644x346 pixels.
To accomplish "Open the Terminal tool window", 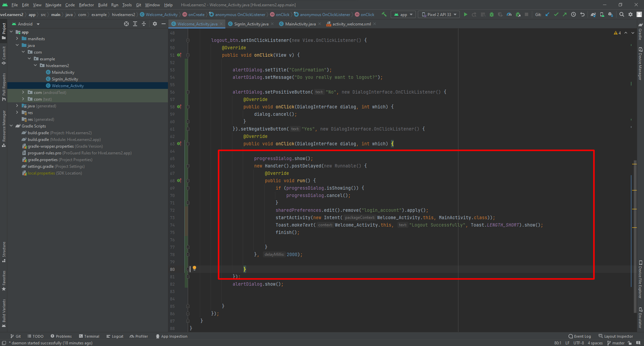I will click(88, 336).
